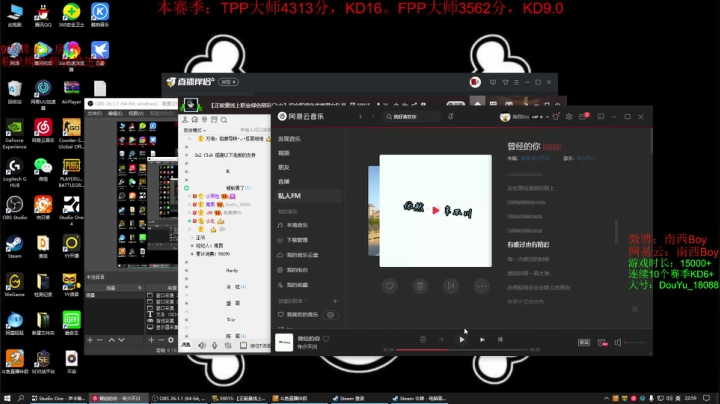
Task: Click the red play button on album cover
Action: tap(436, 211)
